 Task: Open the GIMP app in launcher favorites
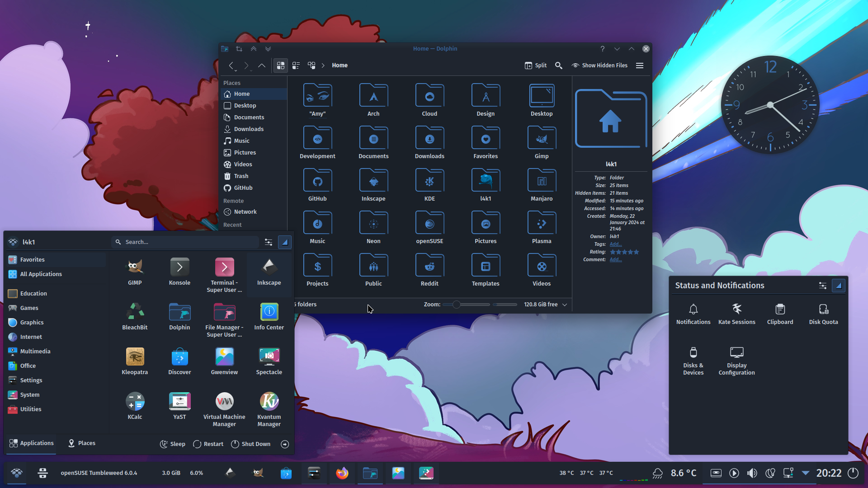(x=135, y=272)
